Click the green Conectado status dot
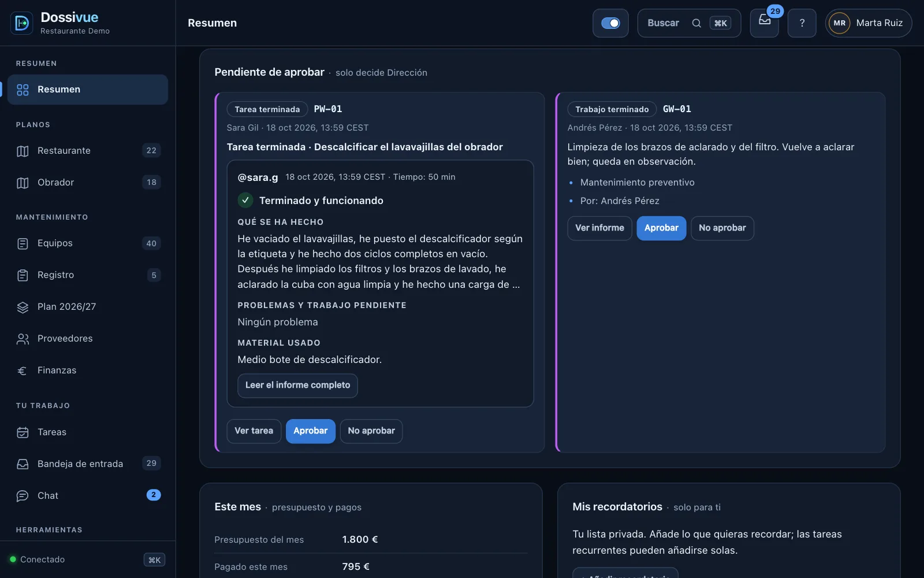 pos(13,559)
